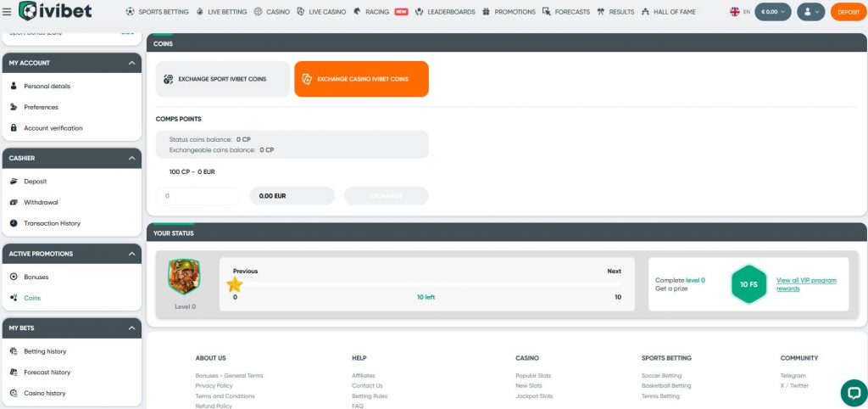The image size is (868, 409).
Task: Go to Live Casino in top menu
Action: click(322, 12)
